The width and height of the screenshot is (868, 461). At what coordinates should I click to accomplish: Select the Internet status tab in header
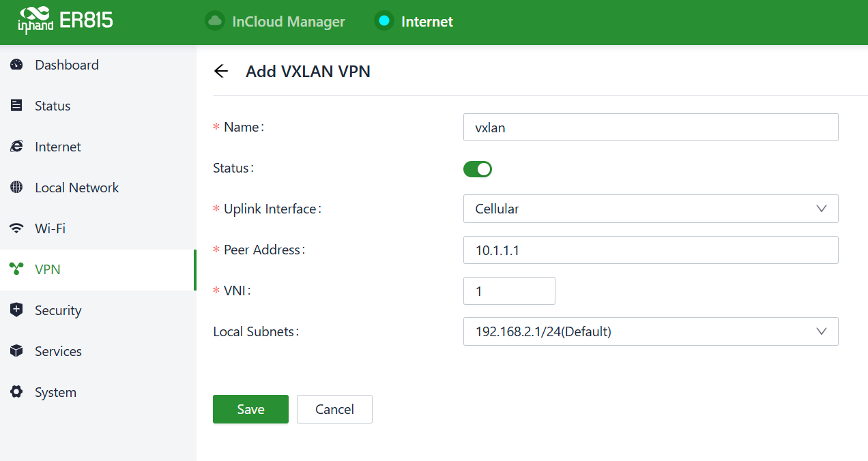[x=414, y=21]
